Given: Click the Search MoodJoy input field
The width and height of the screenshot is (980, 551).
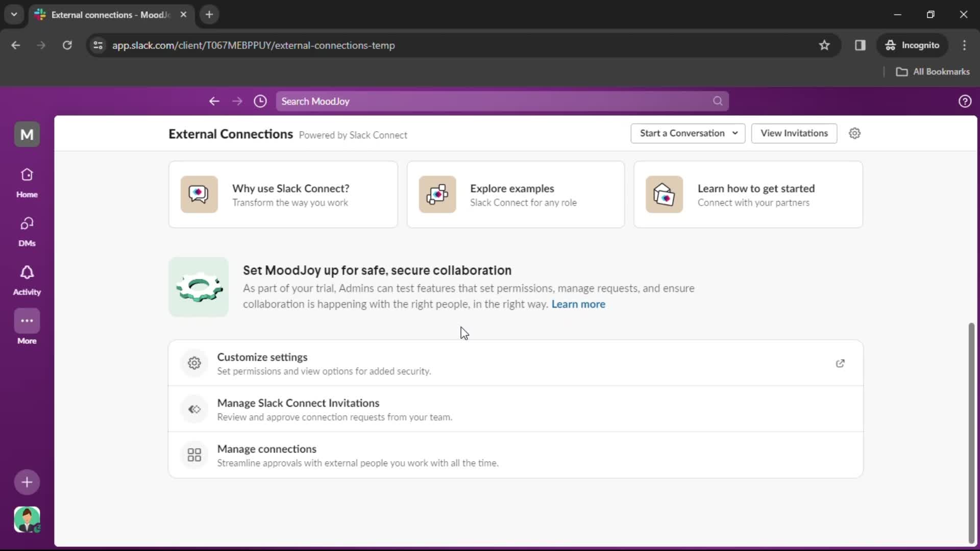Looking at the screenshot, I should coord(501,101).
